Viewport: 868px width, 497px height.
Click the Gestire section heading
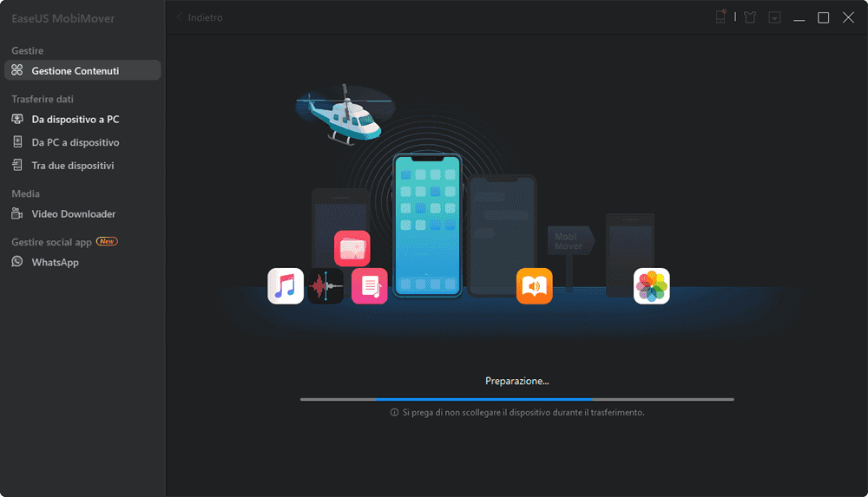click(27, 50)
